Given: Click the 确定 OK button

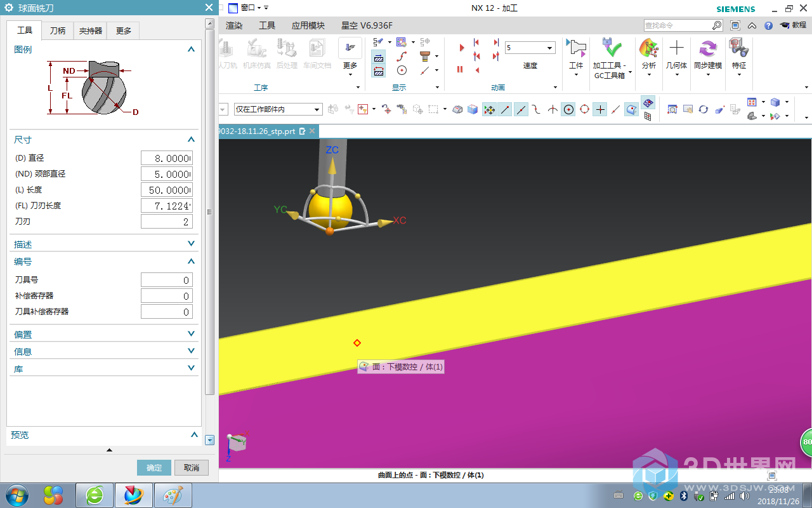Looking at the screenshot, I should click(154, 467).
